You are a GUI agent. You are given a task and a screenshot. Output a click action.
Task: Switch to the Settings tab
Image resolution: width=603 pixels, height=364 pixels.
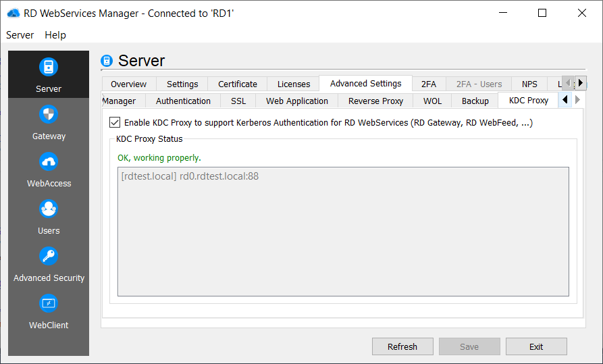[182, 84]
